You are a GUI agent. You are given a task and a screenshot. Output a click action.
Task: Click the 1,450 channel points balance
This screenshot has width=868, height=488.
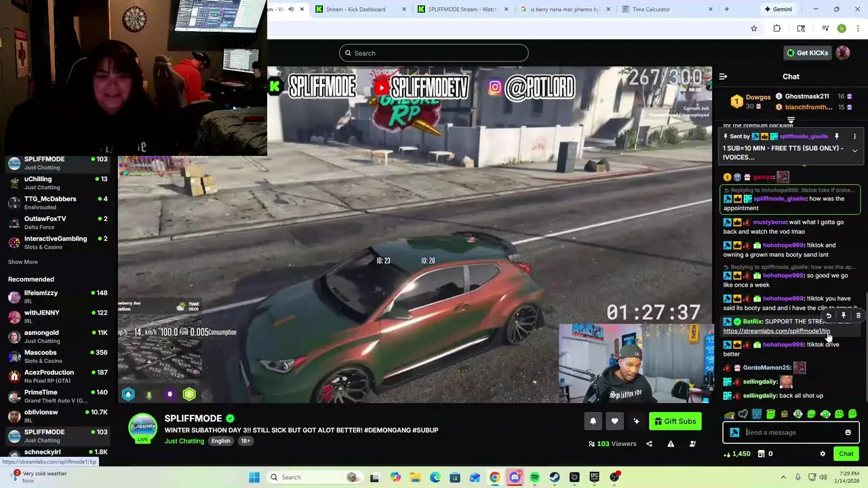[736, 454]
